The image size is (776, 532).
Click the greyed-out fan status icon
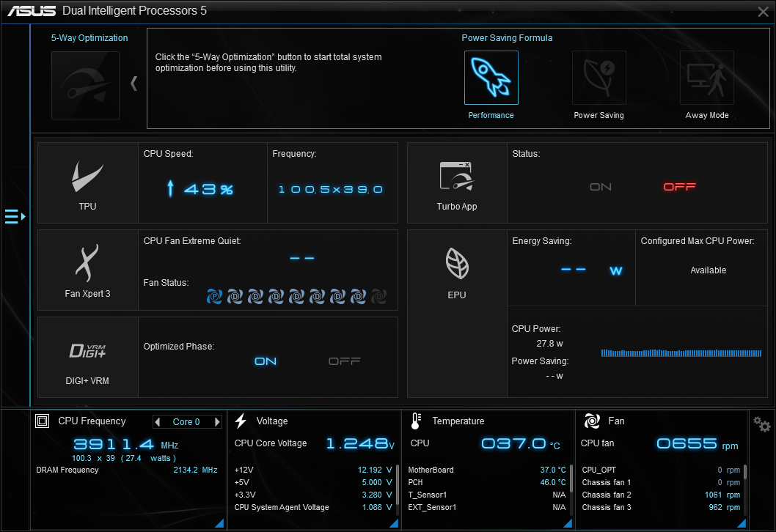378,296
